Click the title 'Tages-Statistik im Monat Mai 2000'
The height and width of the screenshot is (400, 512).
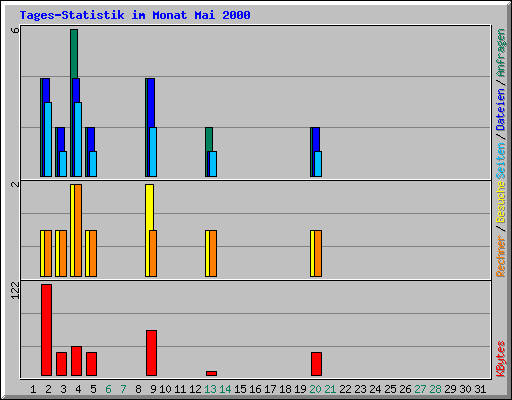(135, 15)
